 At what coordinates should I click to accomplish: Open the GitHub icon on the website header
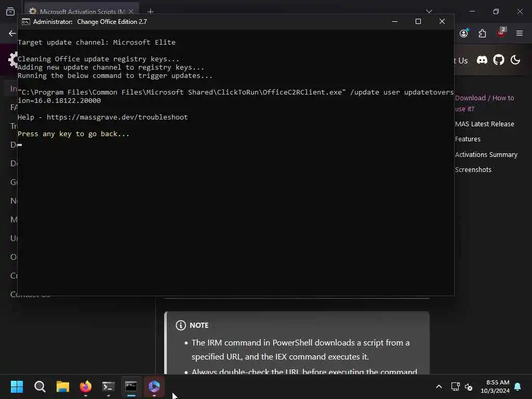tap(498, 60)
